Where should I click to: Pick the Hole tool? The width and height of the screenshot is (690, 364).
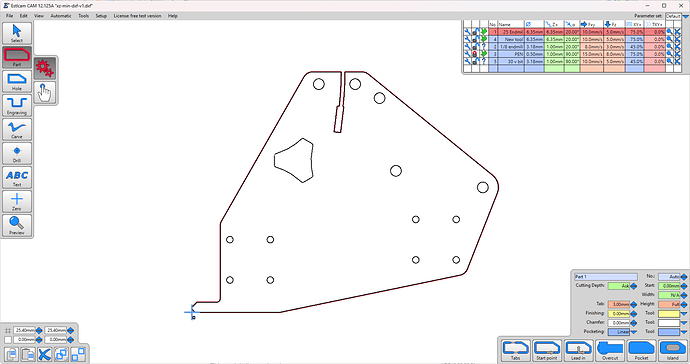click(x=17, y=81)
